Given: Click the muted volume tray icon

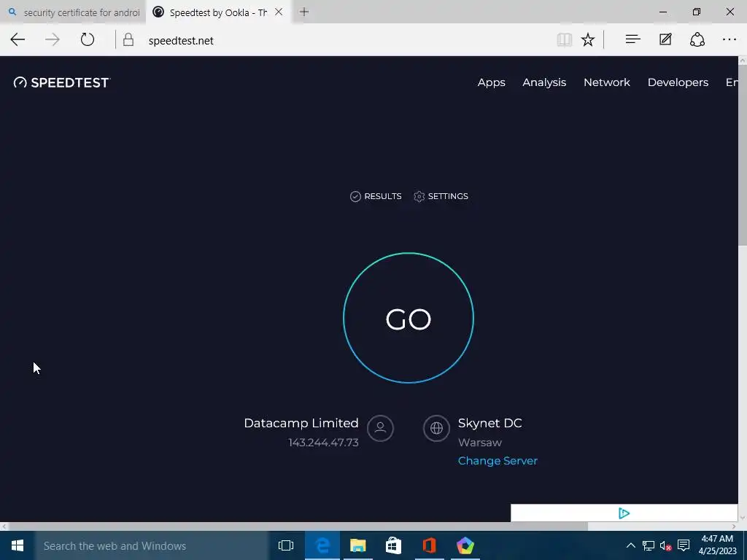Looking at the screenshot, I should 665,545.
